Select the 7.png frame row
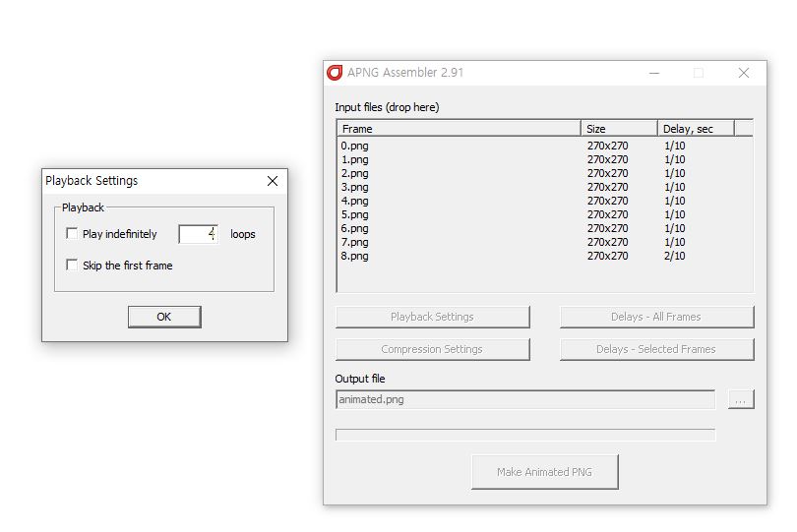 click(x=545, y=242)
